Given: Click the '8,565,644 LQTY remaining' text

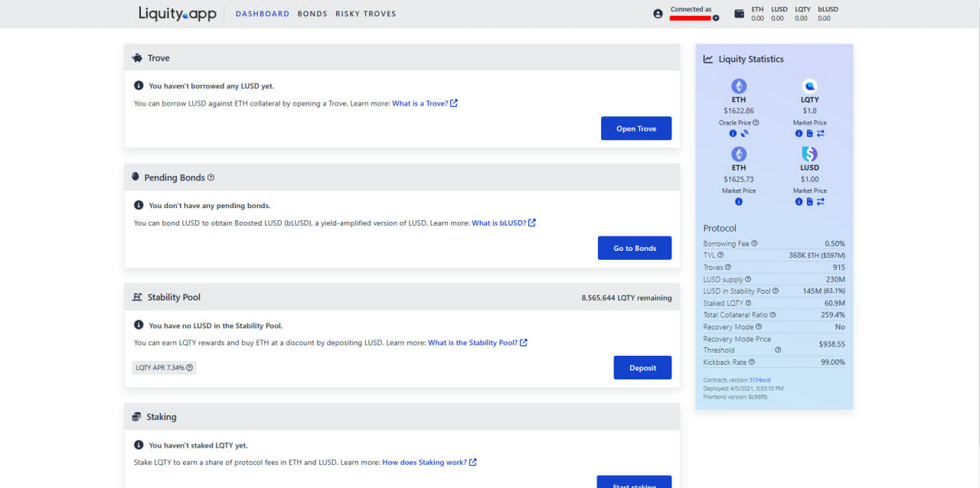Looking at the screenshot, I should 627,298.
